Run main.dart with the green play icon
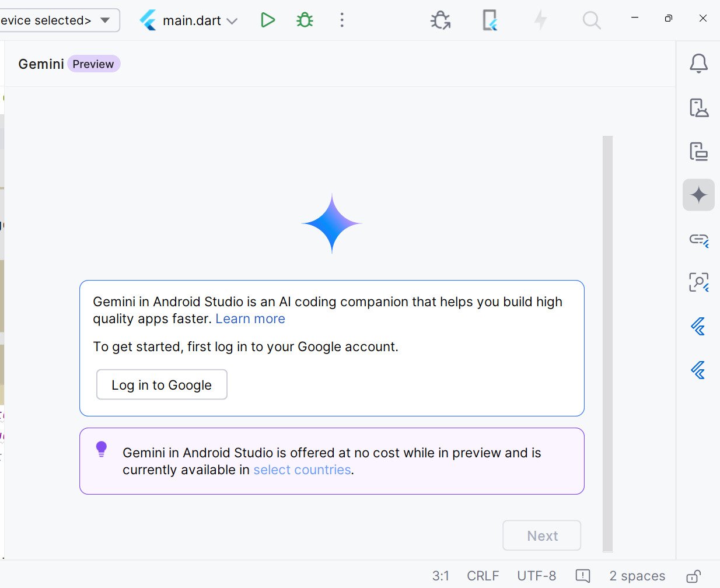This screenshot has width=720, height=588. (x=267, y=20)
